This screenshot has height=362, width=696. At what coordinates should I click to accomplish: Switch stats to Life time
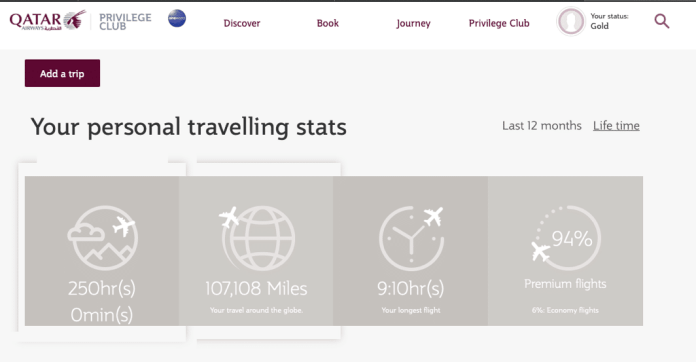coord(616,126)
